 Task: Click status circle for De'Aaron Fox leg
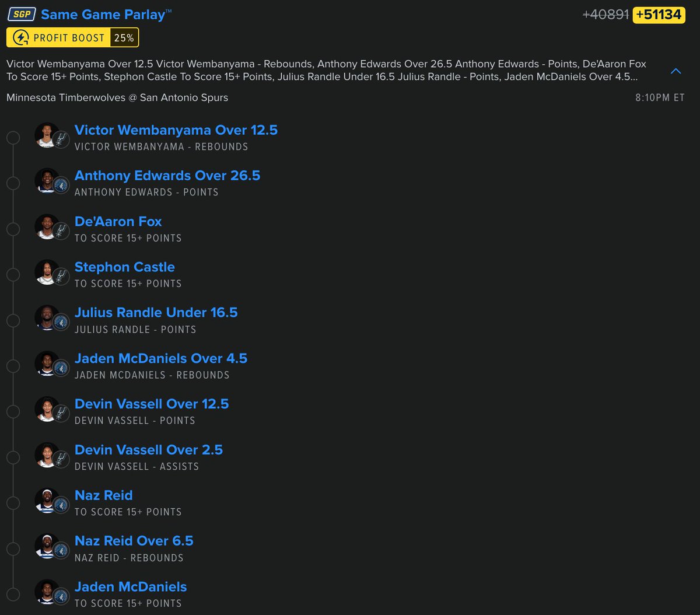[x=13, y=229]
